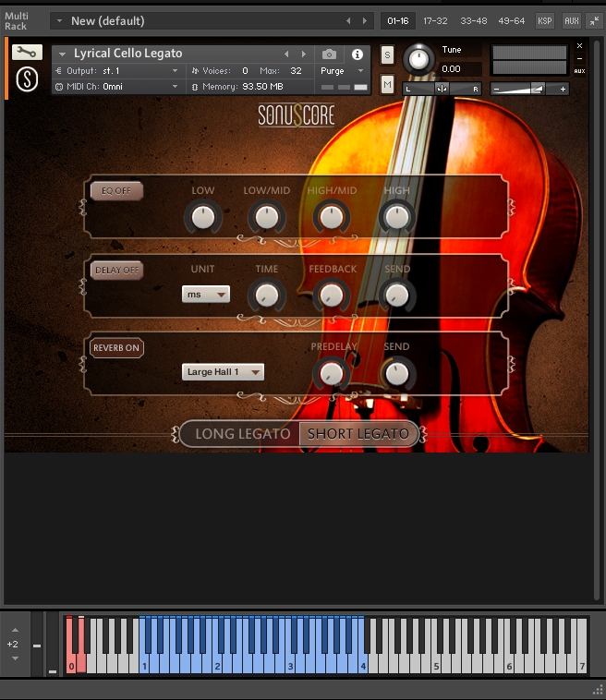The image size is (606, 700).
Task: Remove the instrument with X icon
Action: click(579, 45)
